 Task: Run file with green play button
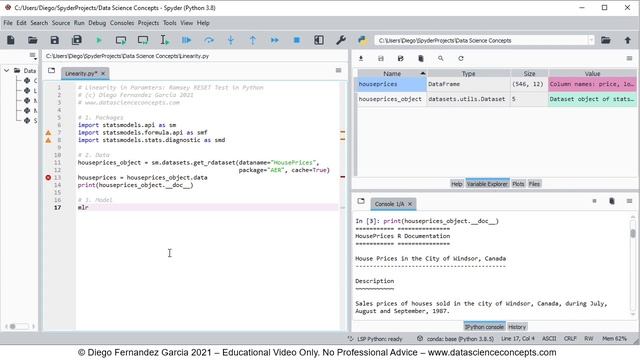[99, 40]
